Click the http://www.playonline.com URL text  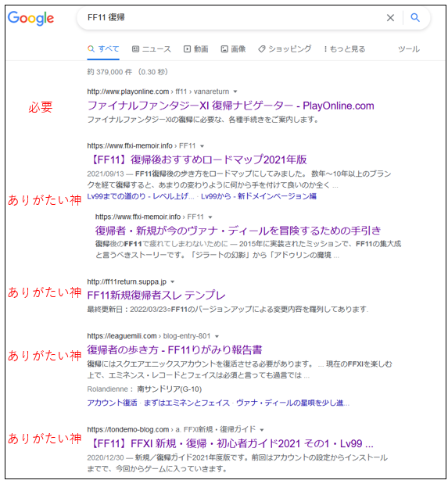tap(128, 91)
